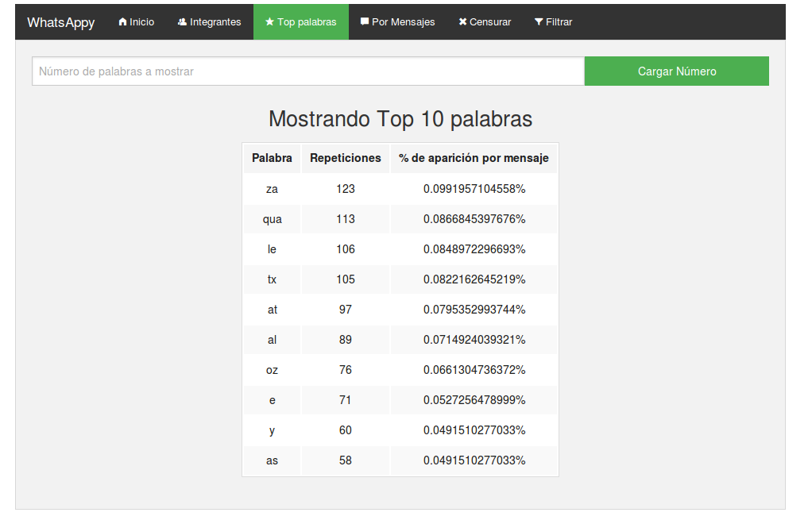Image resolution: width=812 pixels, height=520 pixels.
Task: Click the repetition count 106
Action: click(x=345, y=249)
